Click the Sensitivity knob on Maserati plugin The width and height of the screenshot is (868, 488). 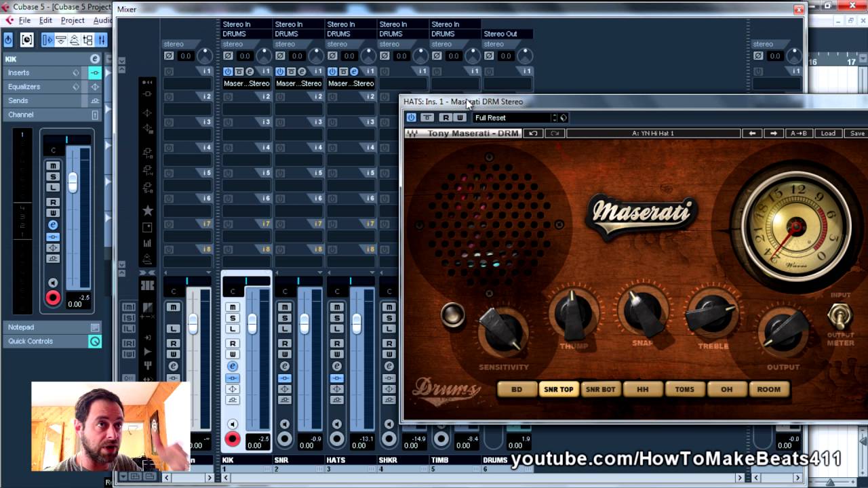coord(503,331)
